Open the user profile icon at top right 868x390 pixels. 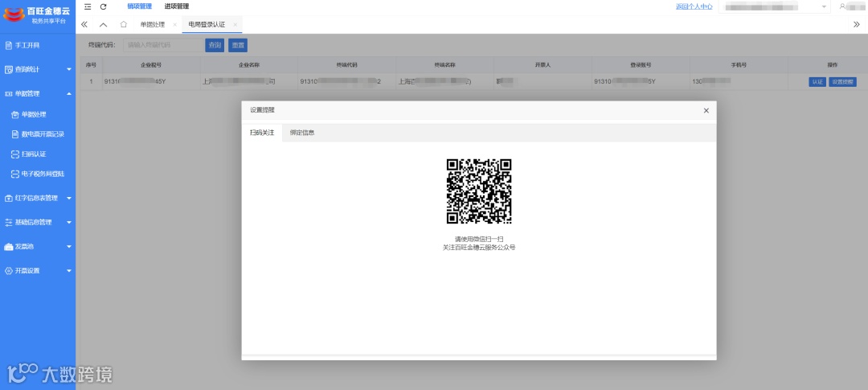pyautogui.click(x=842, y=6)
